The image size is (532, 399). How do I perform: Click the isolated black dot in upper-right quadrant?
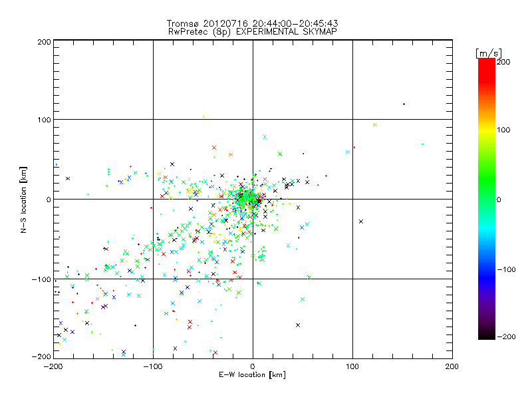[x=404, y=104]
